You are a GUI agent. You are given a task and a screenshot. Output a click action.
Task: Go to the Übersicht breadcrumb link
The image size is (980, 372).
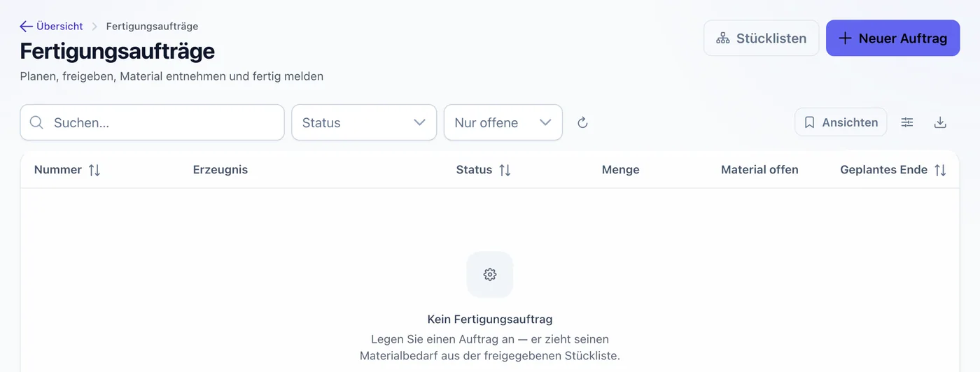(59, 27)
